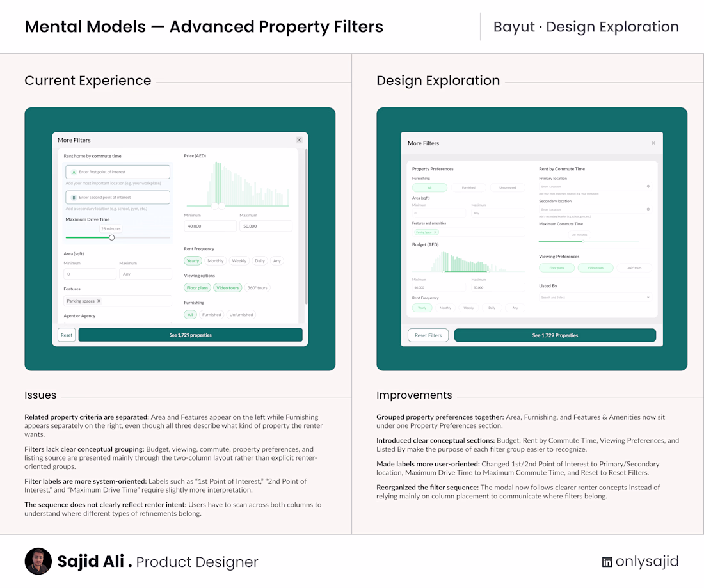Select Yearly rent frequency in Design Exploration
Viewport: 704px width, 588px height.
pyautogui.click(x=422, y=308)
